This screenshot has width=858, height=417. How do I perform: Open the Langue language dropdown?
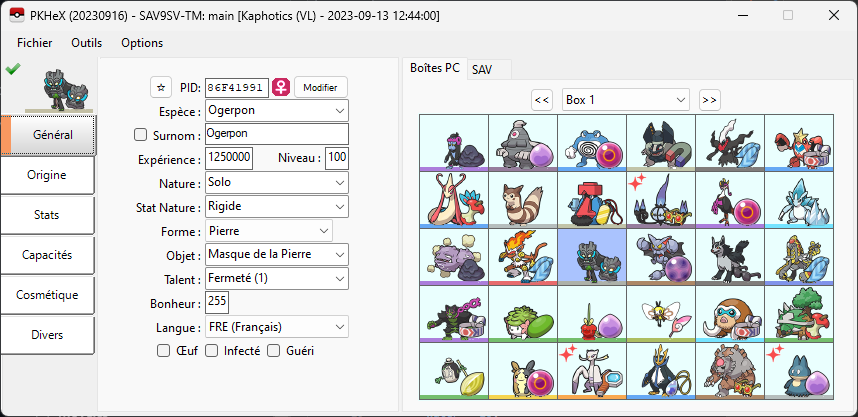tap(277, 327)
